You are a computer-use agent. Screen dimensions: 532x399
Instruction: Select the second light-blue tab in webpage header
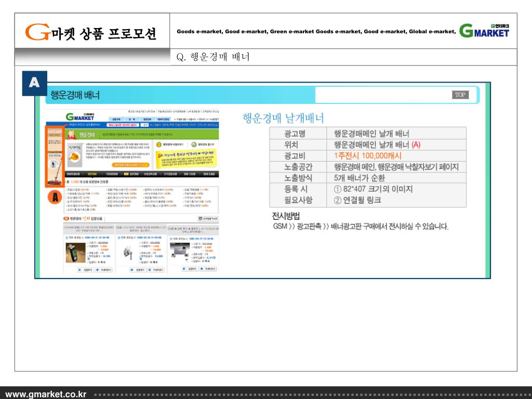pos(131,119)
